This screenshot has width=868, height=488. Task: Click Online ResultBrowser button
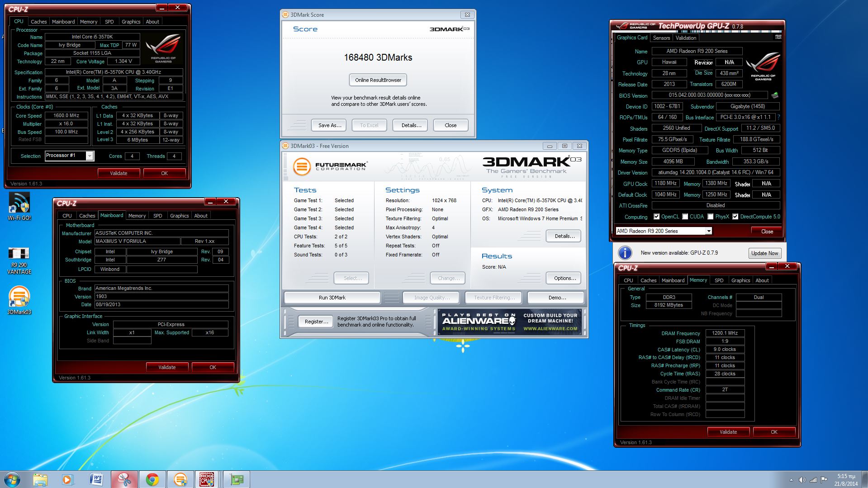(x=378, y=80)
